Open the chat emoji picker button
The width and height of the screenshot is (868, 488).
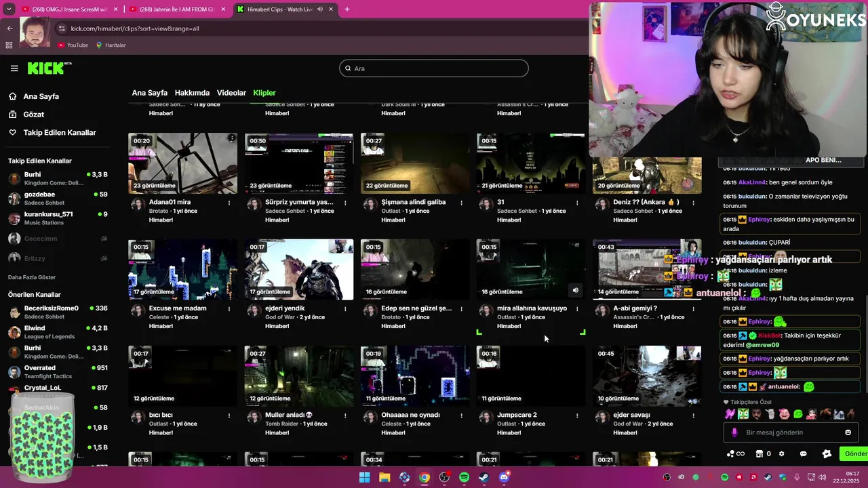coord(848,432)
